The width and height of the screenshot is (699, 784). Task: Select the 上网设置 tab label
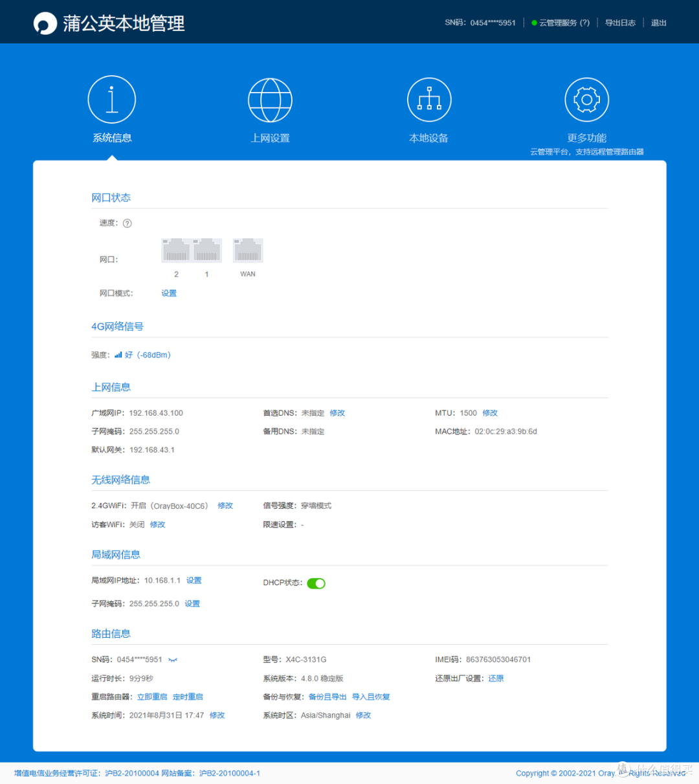(270, 138)
